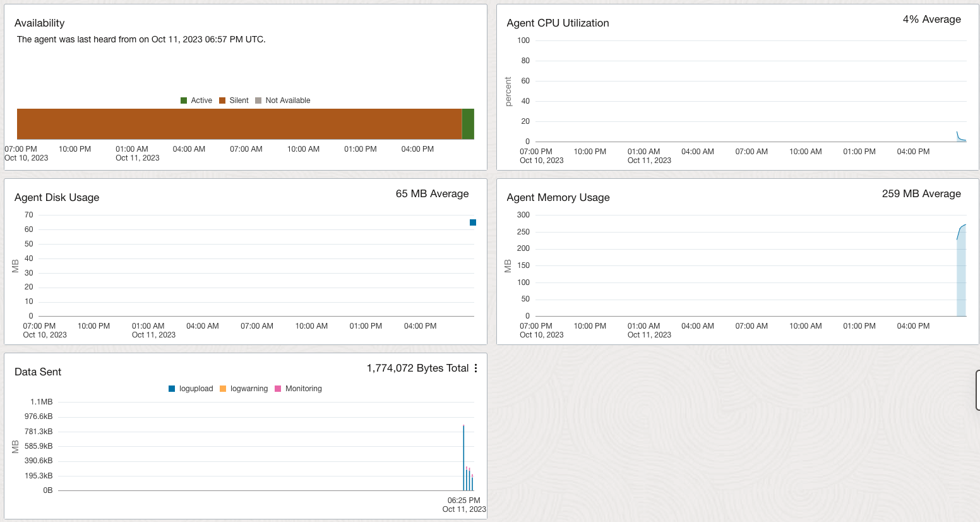The height and width of the screenshot is (522, 980).
Task: Select the Availability panel title
Action: tap(39, 23)
